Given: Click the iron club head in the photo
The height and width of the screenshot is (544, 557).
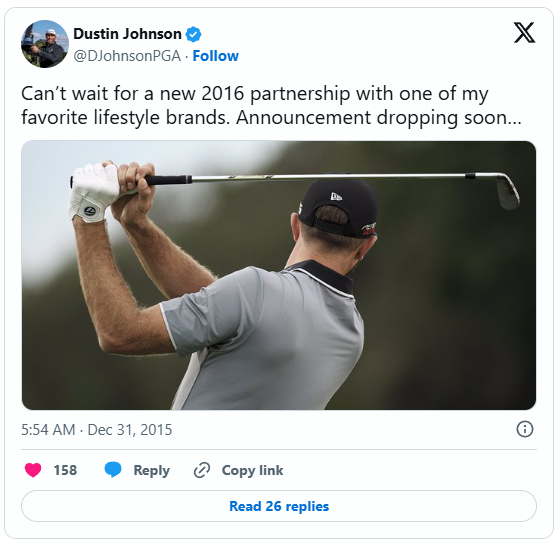Looking at the screenshot, I should tap(507, 191).
